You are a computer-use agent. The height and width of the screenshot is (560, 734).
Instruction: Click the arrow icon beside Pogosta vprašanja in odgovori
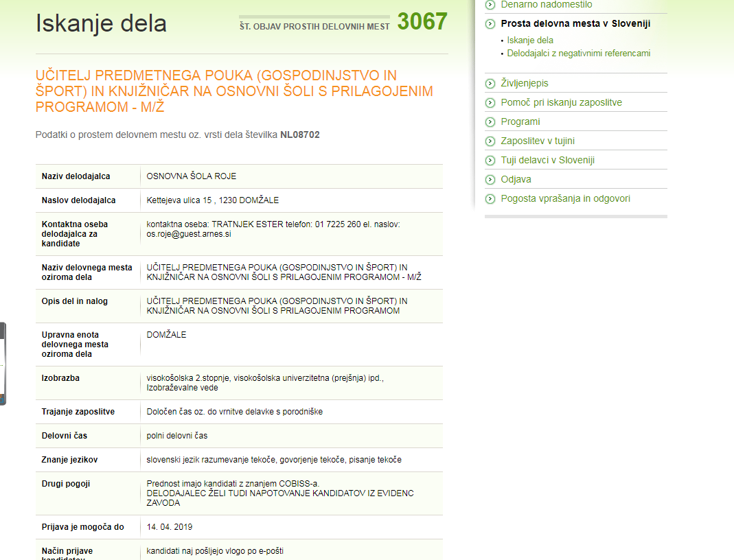coord(490,199)
